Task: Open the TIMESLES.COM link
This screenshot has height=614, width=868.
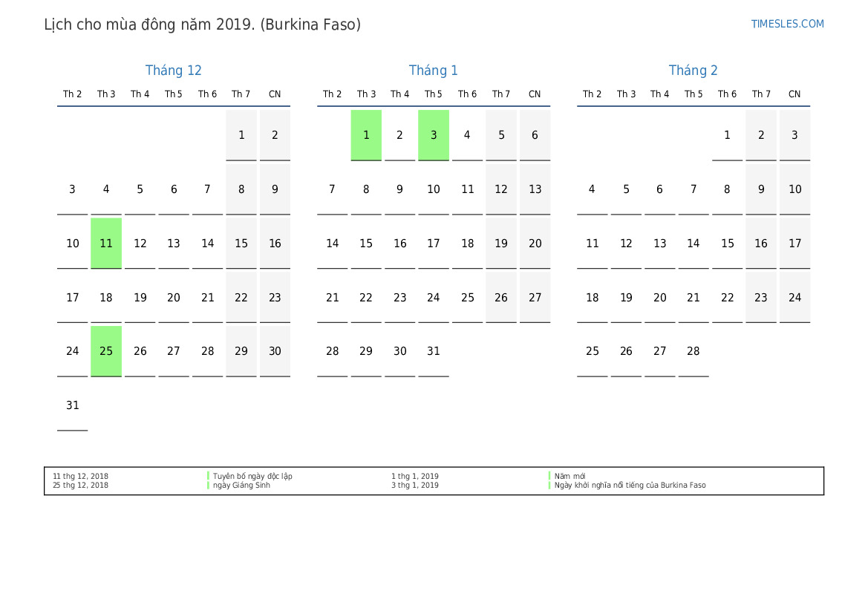Action: click(787, 24)
